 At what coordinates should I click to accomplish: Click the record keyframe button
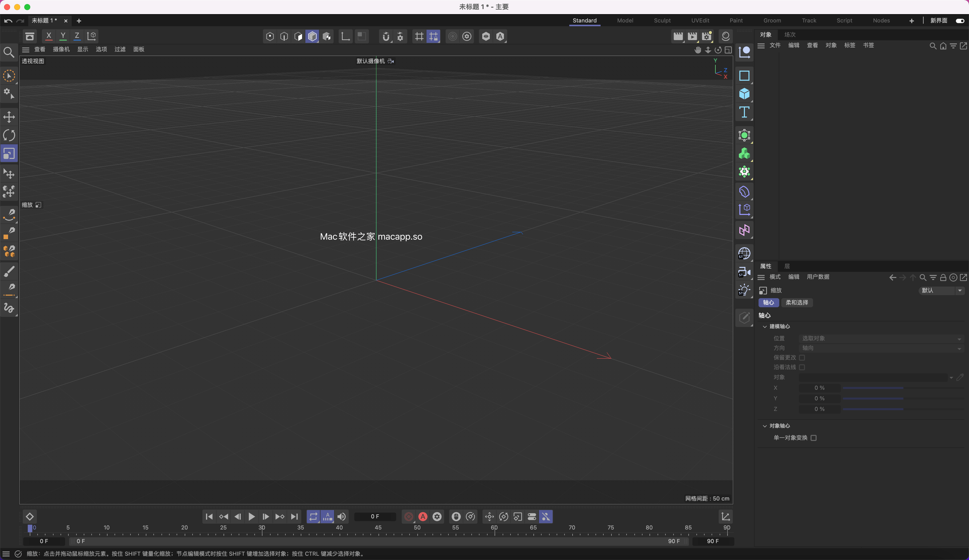coord(408,517)
